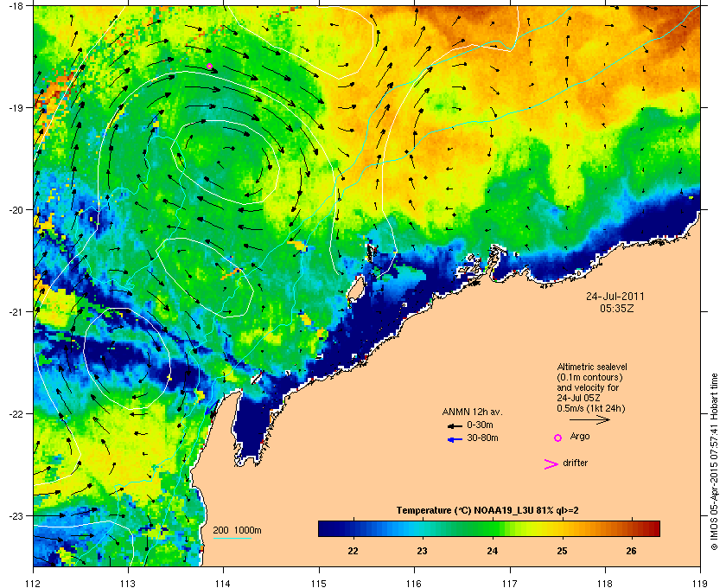Screen dimensions: 726x588
Task: Click the colorbar tick label 23
Action: 423,551
